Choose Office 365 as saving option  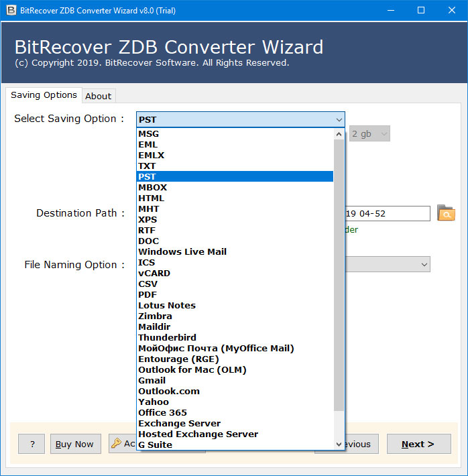click(235, 412)
